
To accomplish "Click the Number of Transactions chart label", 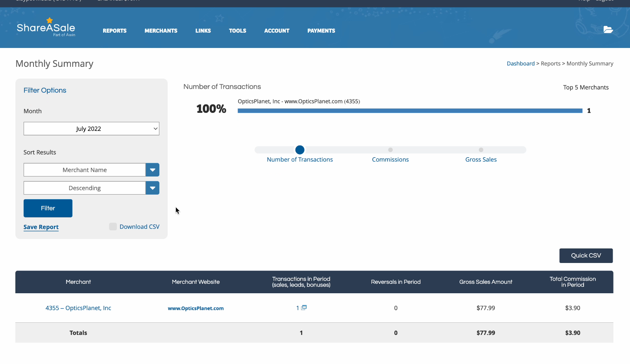I will click(300, 160).
